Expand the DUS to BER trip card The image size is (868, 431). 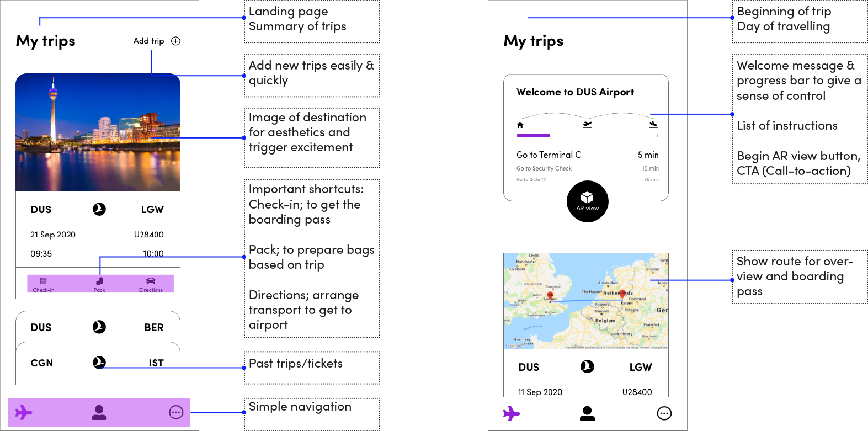click(x=98, y=327)
